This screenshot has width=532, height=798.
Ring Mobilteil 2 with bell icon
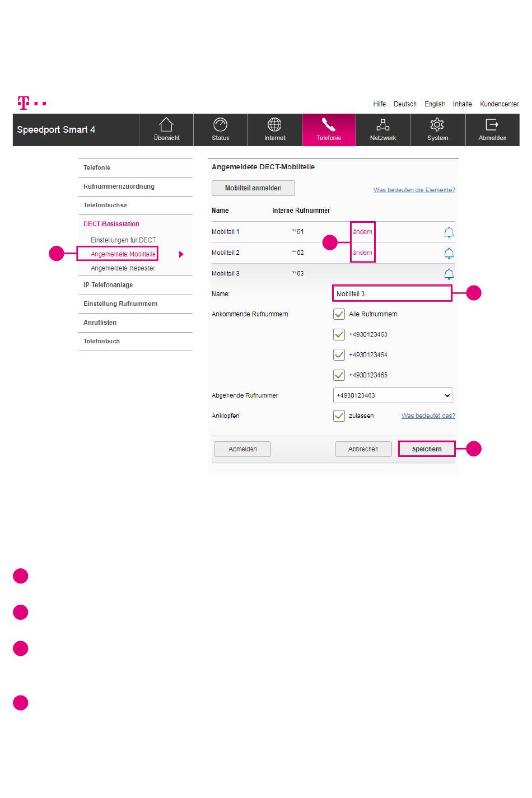click(449, 253)
